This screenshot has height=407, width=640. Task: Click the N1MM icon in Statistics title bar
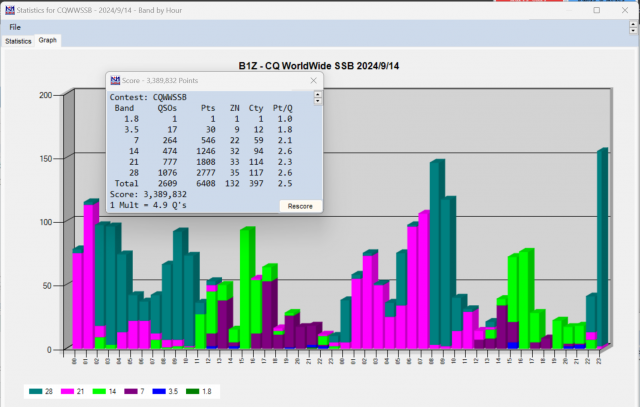click(10, 10)
